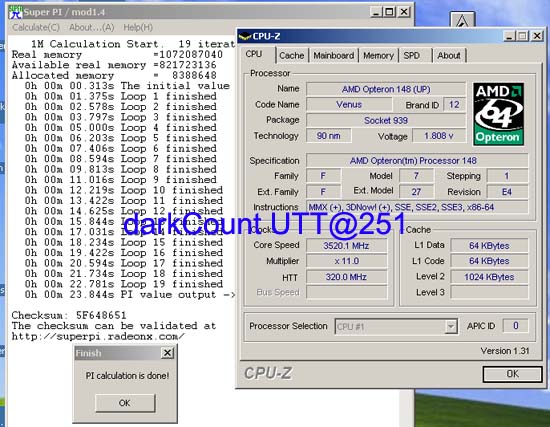Click the Multiplier x 11.0 value
Screen dimensions: 550x427
point(346,261)
